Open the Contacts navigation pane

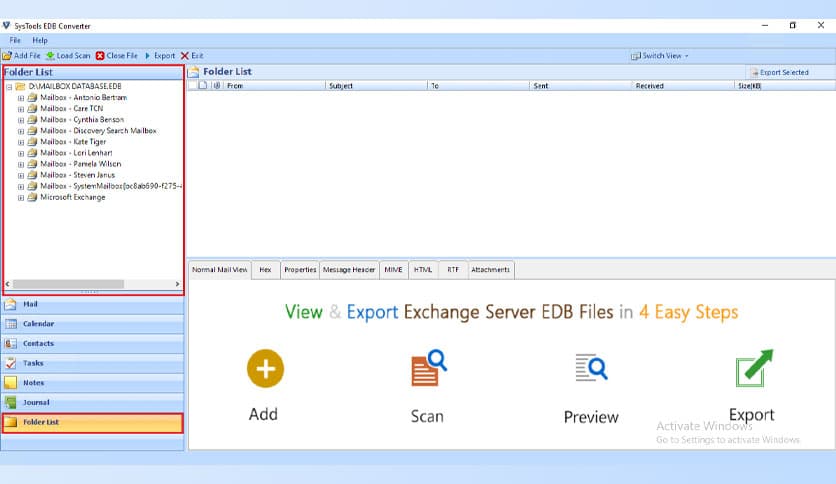93,344
